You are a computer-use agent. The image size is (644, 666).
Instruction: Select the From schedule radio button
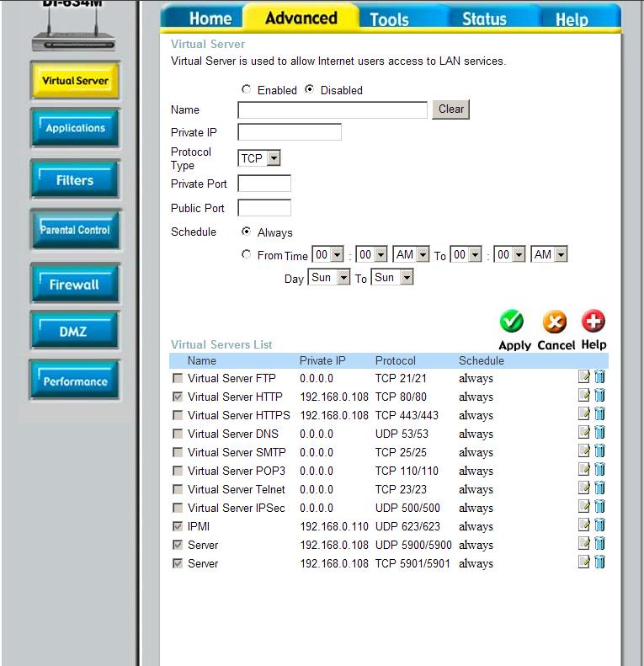(x=247, y=254)
